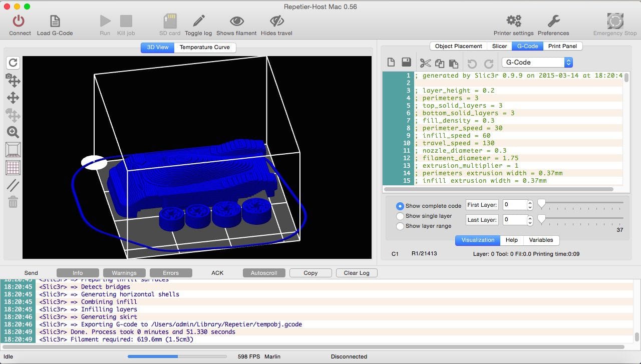Select the zoom magnifier tool
This screenshot has height=364, width=641.
pos(13,132)
